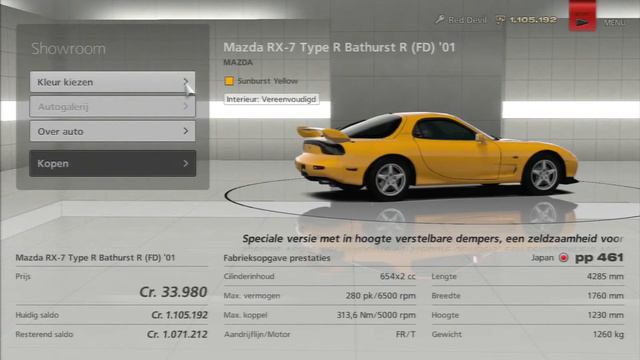Click the header credits amount 1.105.192
The width and height of the screenshot is (640, 360).
tap(533, 20)
